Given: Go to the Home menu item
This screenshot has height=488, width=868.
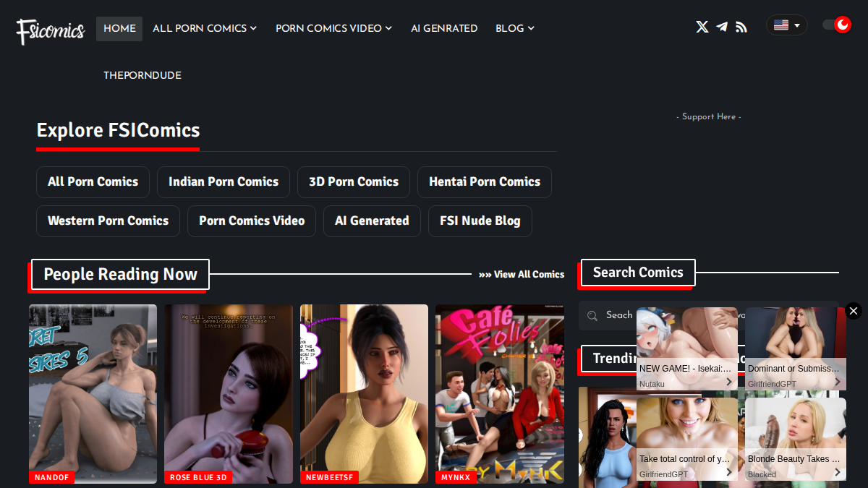Looking at the screenshot, I should pyautogui.click(x=119, y=28).
